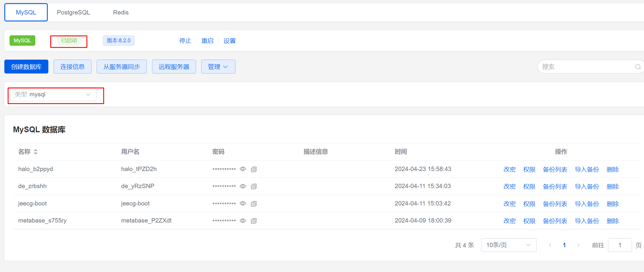Click 改密 for halo_b2ppyd
The image size is (644, 272).
[x=510, y=170]
